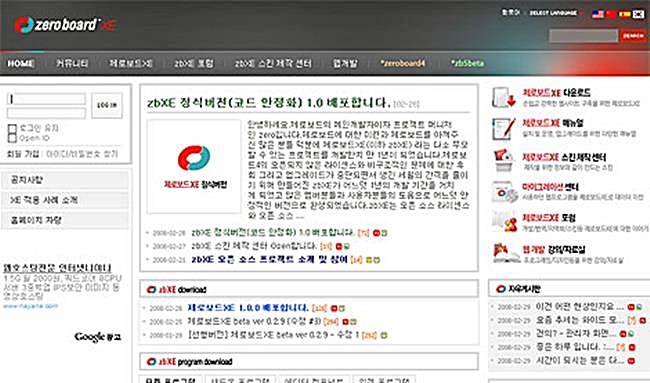Select the Chinese flag language icon

[x=611, y=14]
